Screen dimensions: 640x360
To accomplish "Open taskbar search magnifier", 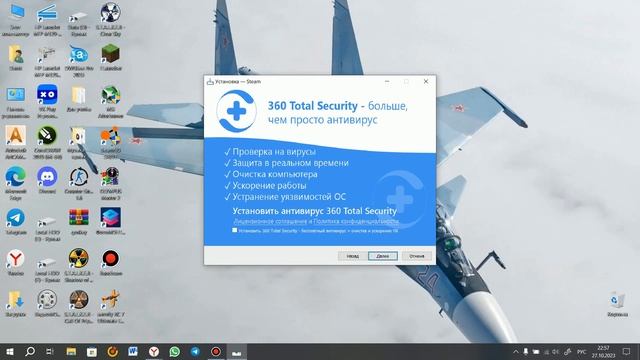I will (x=30, y=351).
